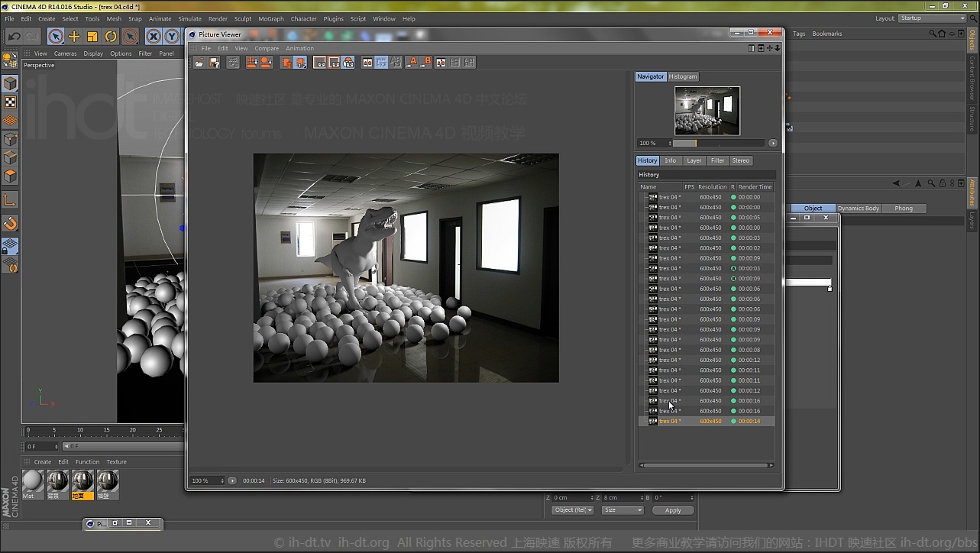Select the Move tool in the main toolbar
This screenshot has height=553, width=980.
tap(74, 36)
